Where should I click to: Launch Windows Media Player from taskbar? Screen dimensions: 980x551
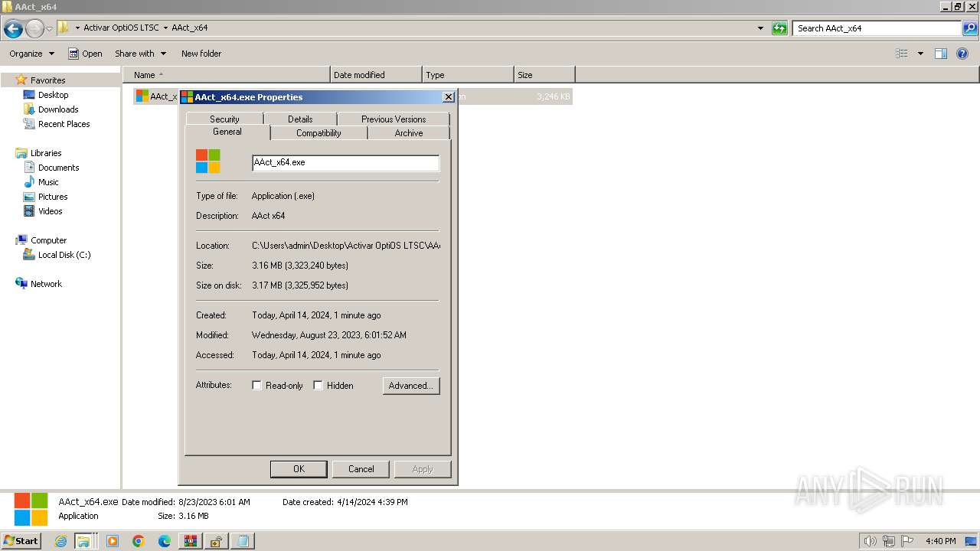coord(113,541)
